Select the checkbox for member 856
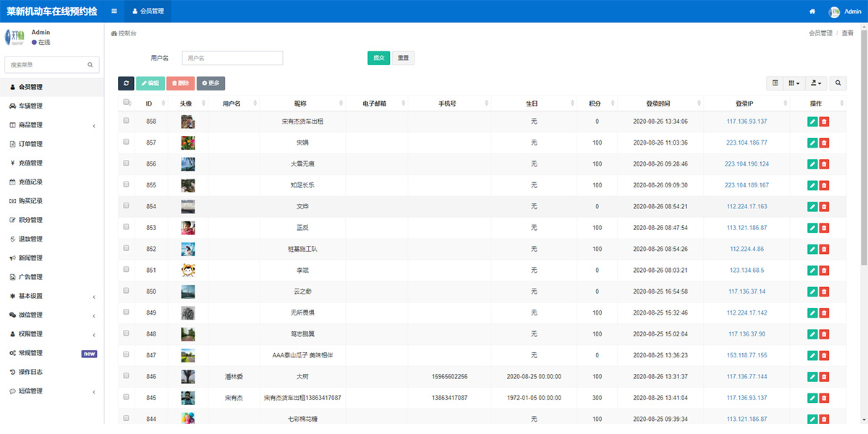Viewport: 868px width, 434px height. [x=127, y=163]
